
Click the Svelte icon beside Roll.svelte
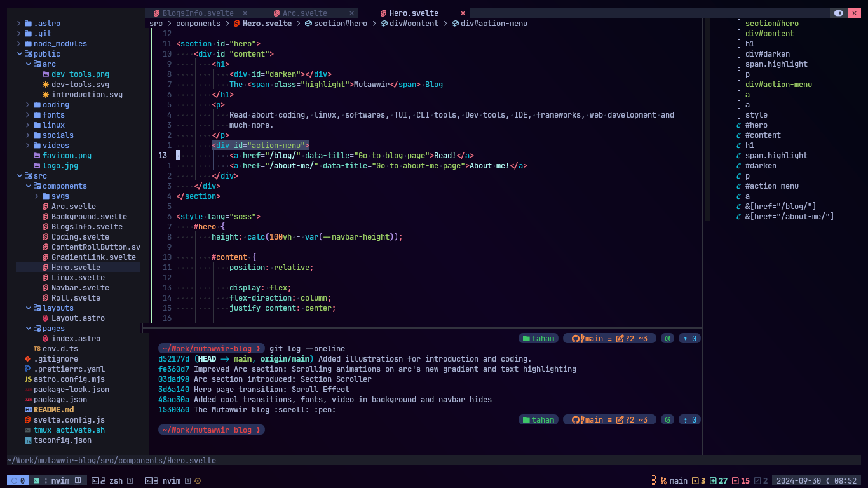tap(46, 298)
